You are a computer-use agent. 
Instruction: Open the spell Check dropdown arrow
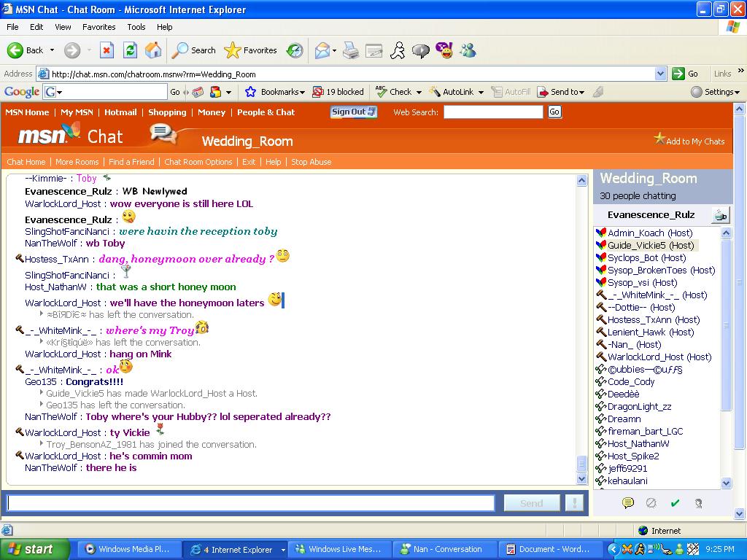(419, 93)
